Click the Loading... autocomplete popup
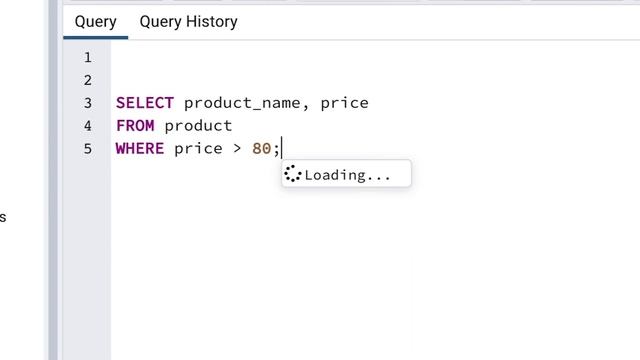Screen dimensions: 640x360 [x=347, y=174]
